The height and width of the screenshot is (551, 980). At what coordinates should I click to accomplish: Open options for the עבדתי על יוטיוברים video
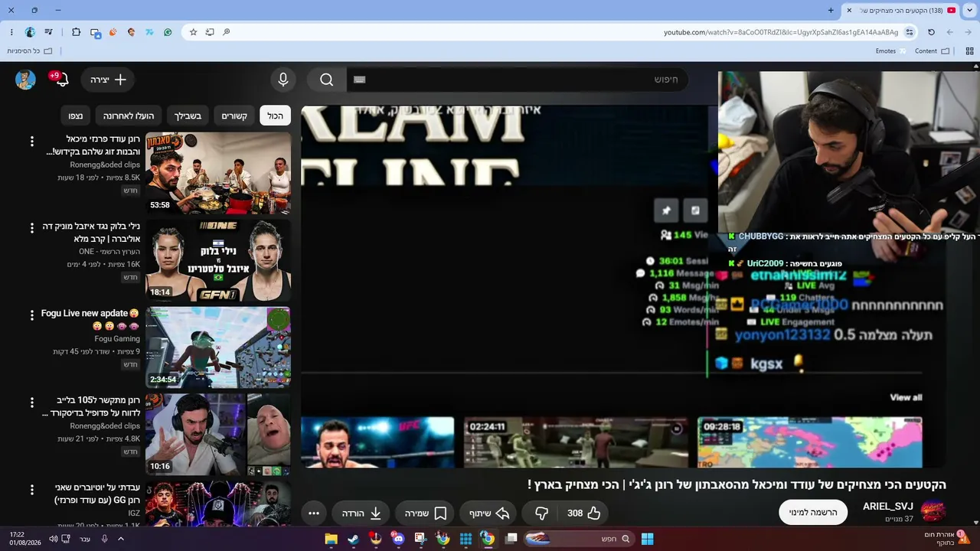coord(31,489)
